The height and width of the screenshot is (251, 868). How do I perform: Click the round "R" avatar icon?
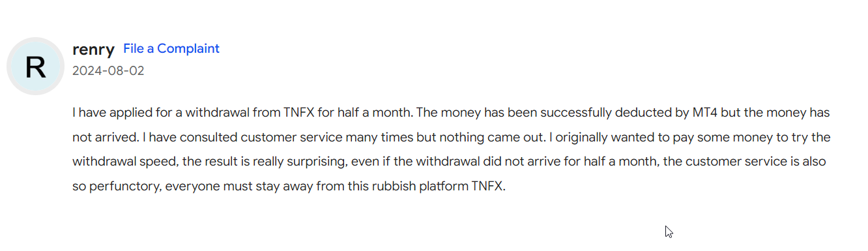click(35, 66)
